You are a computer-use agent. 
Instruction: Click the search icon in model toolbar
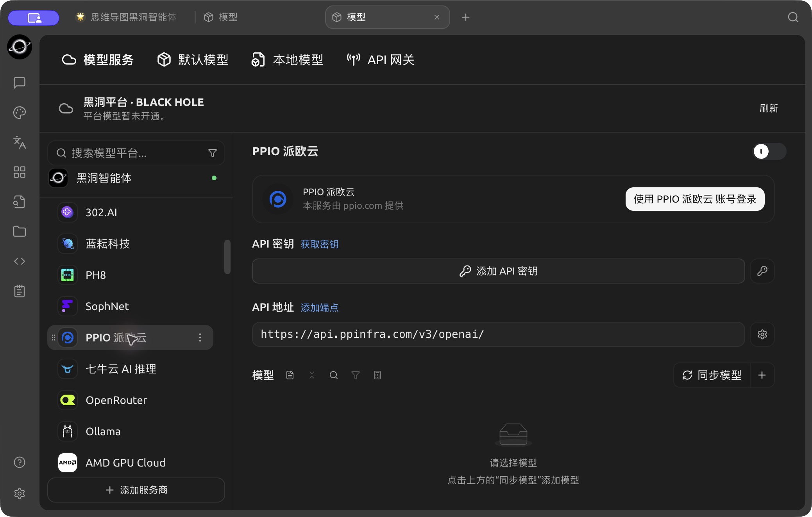(x=334, y=375)
